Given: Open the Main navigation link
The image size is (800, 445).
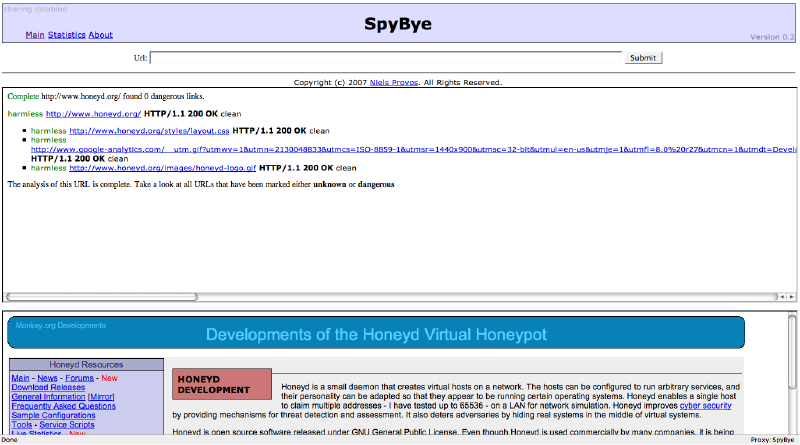Looking at the screenshot, I should (35, 35).
